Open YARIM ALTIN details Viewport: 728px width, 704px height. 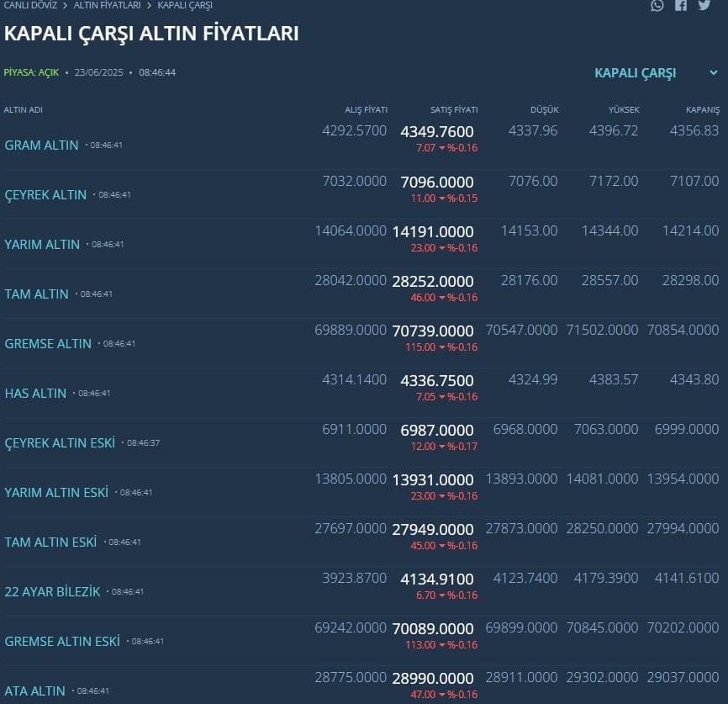pos(42,245)
